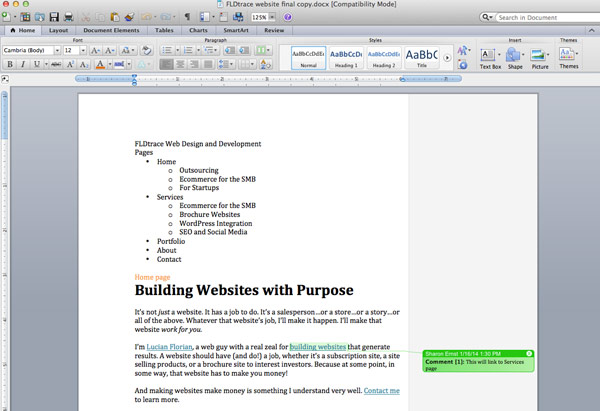Screen dimensions: 600x411
Task: Click the Shape insert icon
Action: click(x=513, y=55)
